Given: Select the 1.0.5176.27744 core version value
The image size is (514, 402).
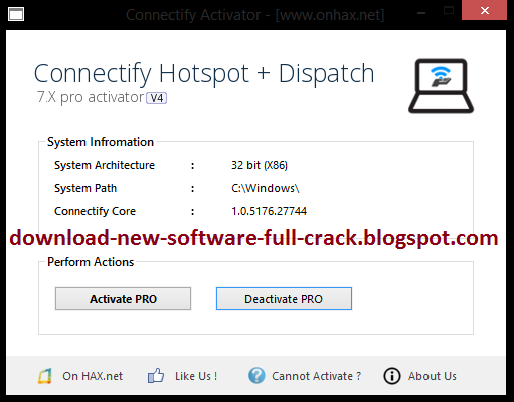Looking at the screenshot, I should [269, 211].
